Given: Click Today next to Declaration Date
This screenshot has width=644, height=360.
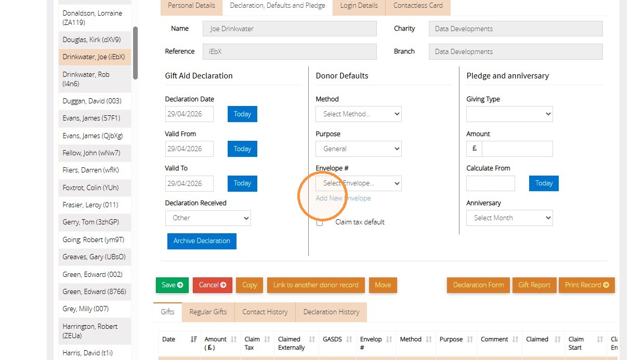Looking at the screenshot, I should [242, 114].
